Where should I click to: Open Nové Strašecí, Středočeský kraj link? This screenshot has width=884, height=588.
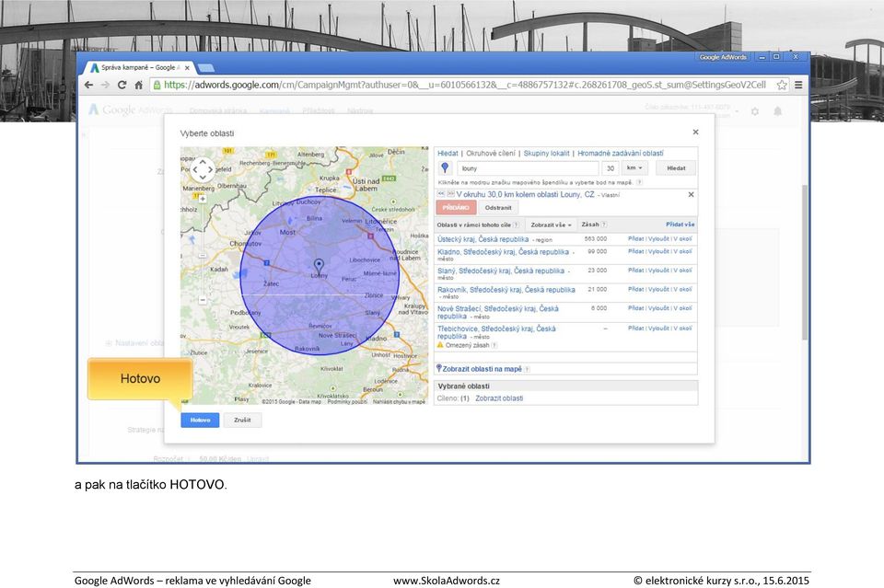click(x=498, y=312)
